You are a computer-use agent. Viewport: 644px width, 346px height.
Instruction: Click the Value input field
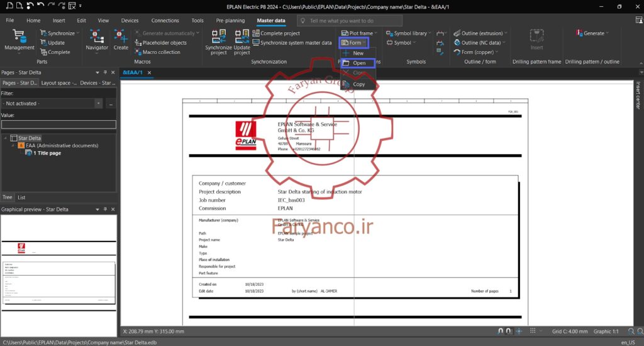point(58,125)
